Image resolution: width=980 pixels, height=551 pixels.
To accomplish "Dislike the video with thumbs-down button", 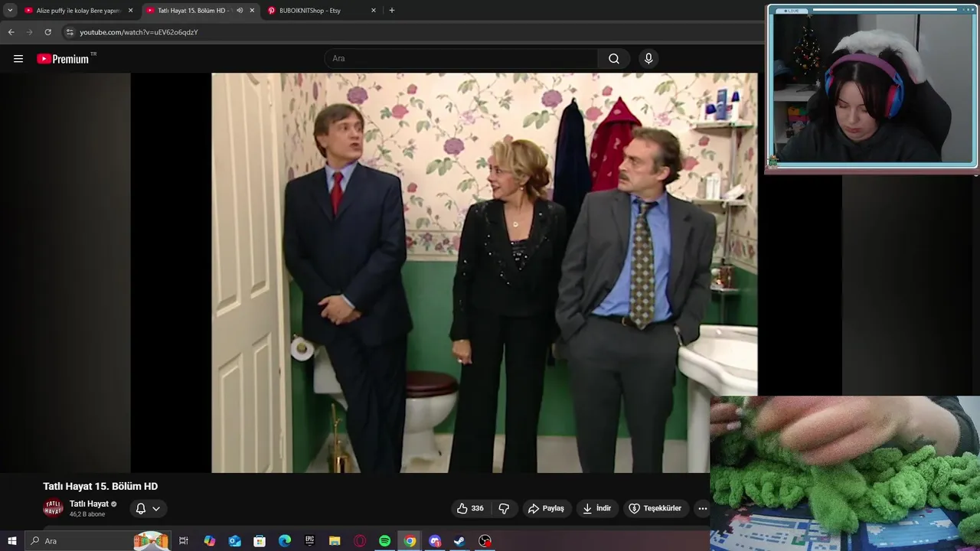I will pos(504,508).
